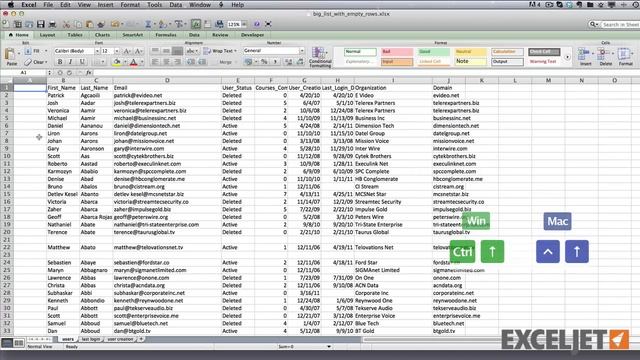Switch to the Charts ribbon tab
Viewport: 640px width, 360px height.
[102, 35]
